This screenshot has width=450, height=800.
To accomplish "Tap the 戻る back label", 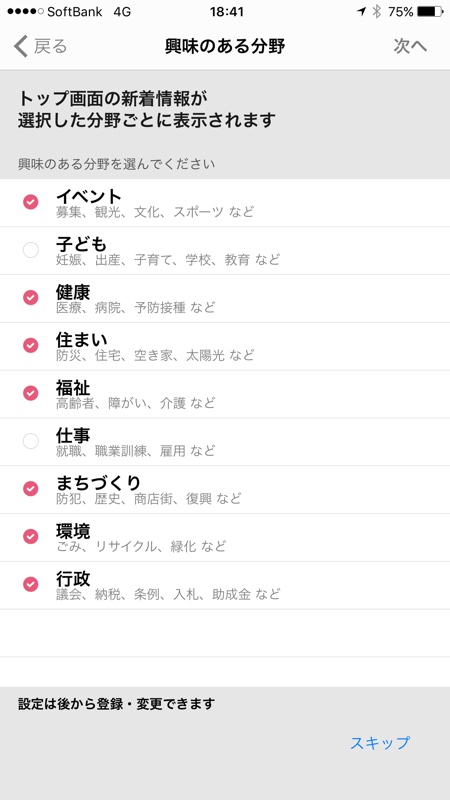I will pyautogui.click(x=51, y=46).
